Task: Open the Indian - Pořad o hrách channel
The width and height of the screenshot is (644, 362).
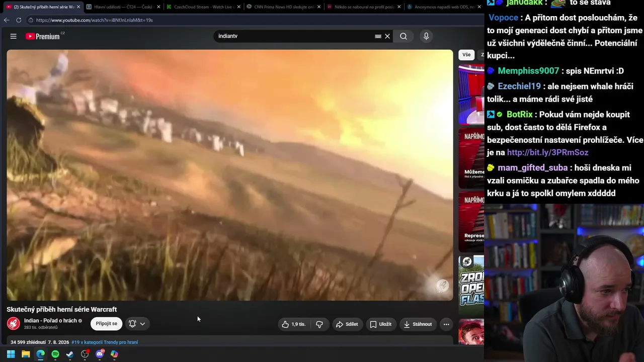Action: [x=50, y=321]
